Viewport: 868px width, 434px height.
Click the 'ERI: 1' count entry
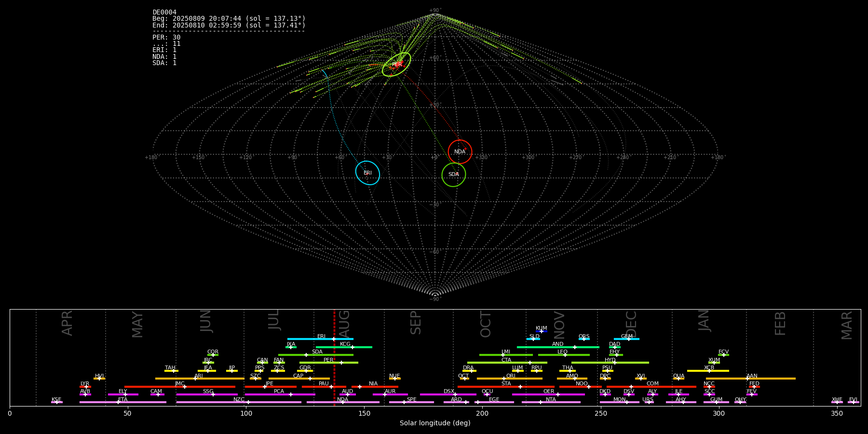coord(164,50)
